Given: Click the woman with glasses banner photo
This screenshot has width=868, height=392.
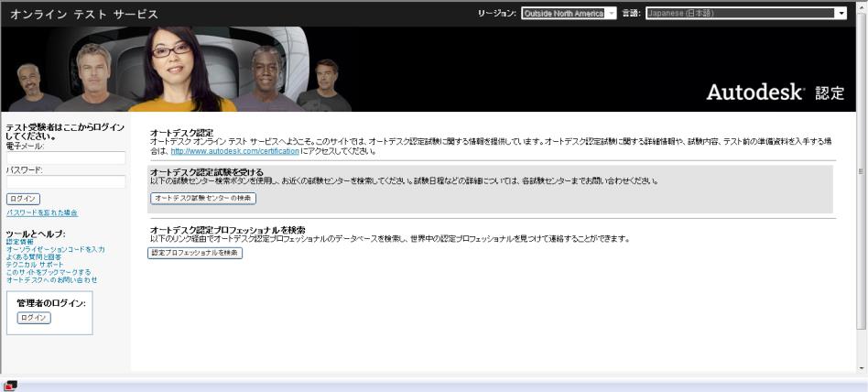Looking at the screenshot, I should (x=176, y=70).
